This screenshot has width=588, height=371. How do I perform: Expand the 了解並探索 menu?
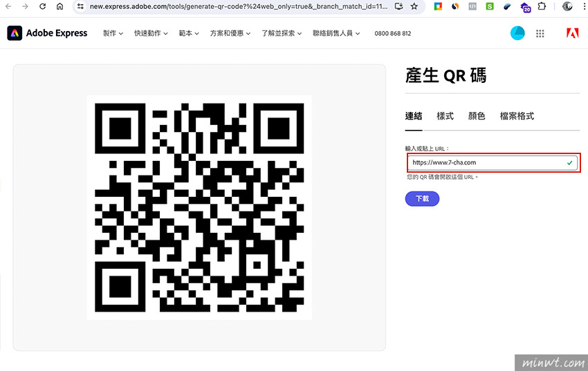[282, 33]
